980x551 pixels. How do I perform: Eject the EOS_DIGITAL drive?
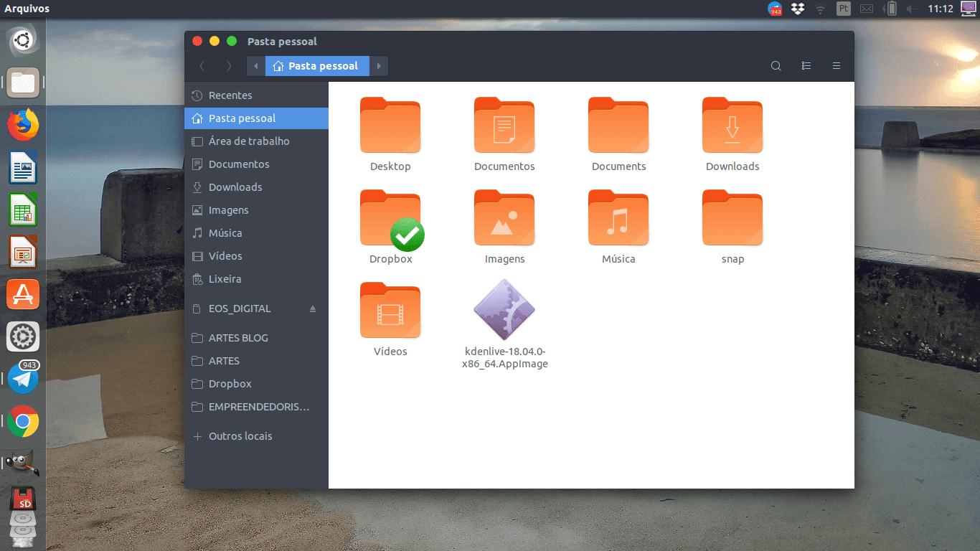(312, 309)
